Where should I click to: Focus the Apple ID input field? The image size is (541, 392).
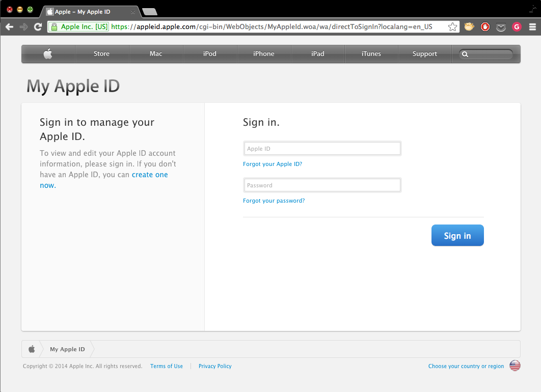click(x=322, y=149)
